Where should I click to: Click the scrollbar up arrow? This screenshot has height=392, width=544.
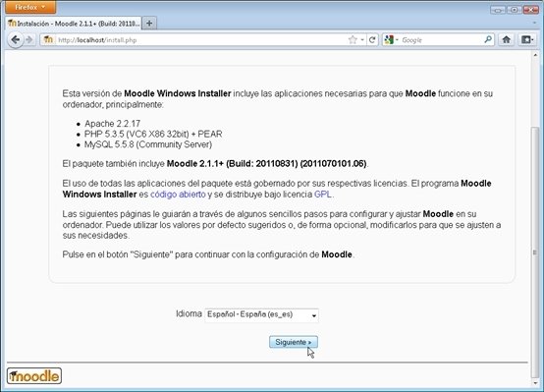point(535,55)
